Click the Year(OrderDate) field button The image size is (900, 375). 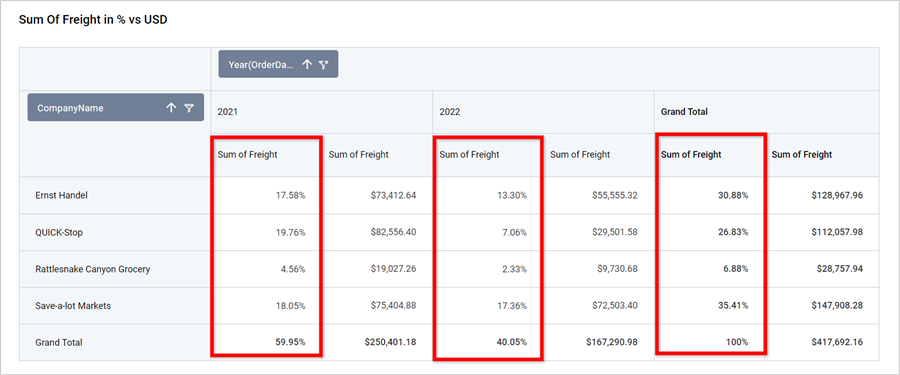[x=278, y=64]
